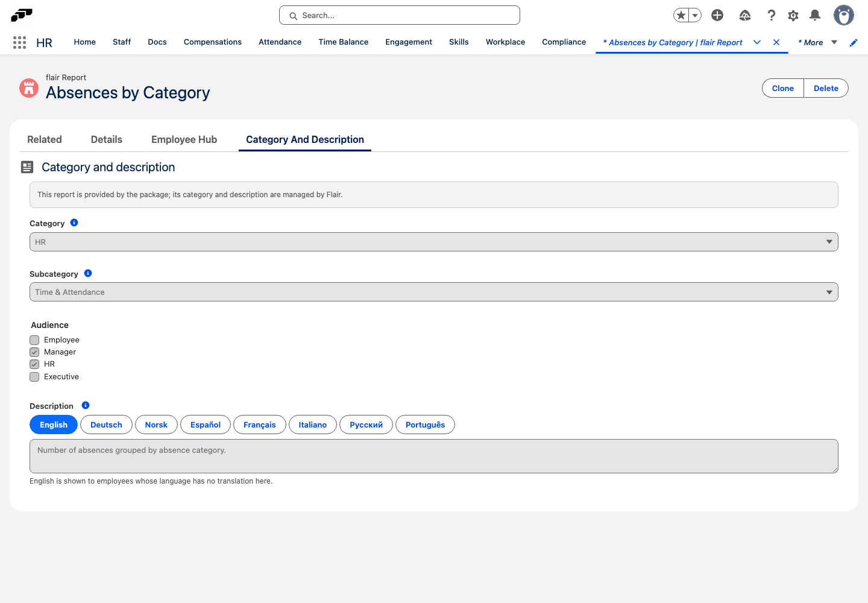Click the search magnifier icon

[294, 16]
